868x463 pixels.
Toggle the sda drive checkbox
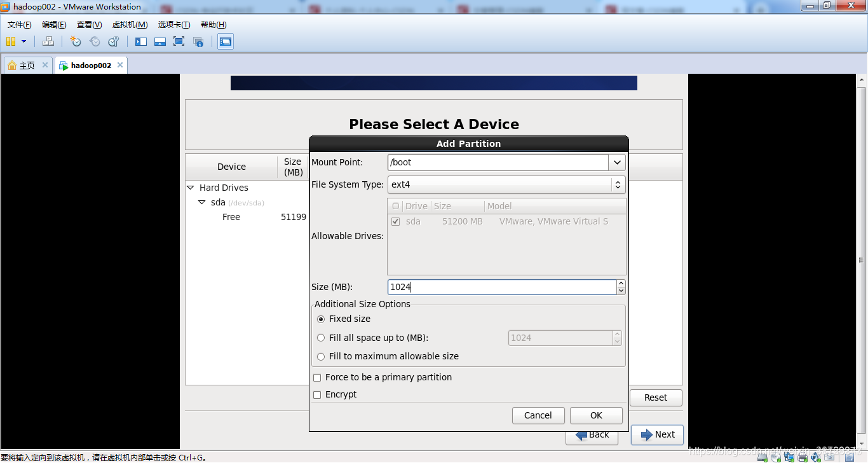(396, 221)
